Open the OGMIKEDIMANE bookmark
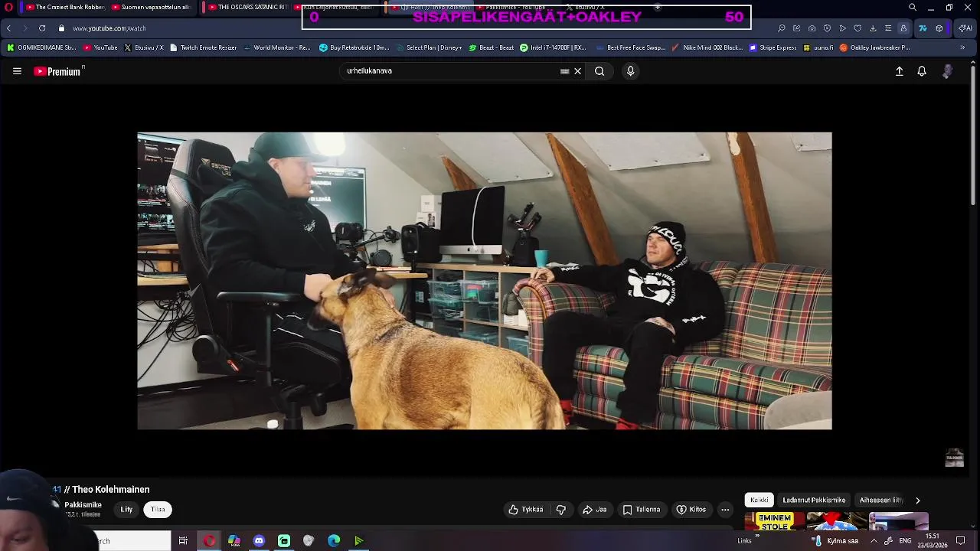The width and height of the screenshot is (980, 551). tap(41, 47)
